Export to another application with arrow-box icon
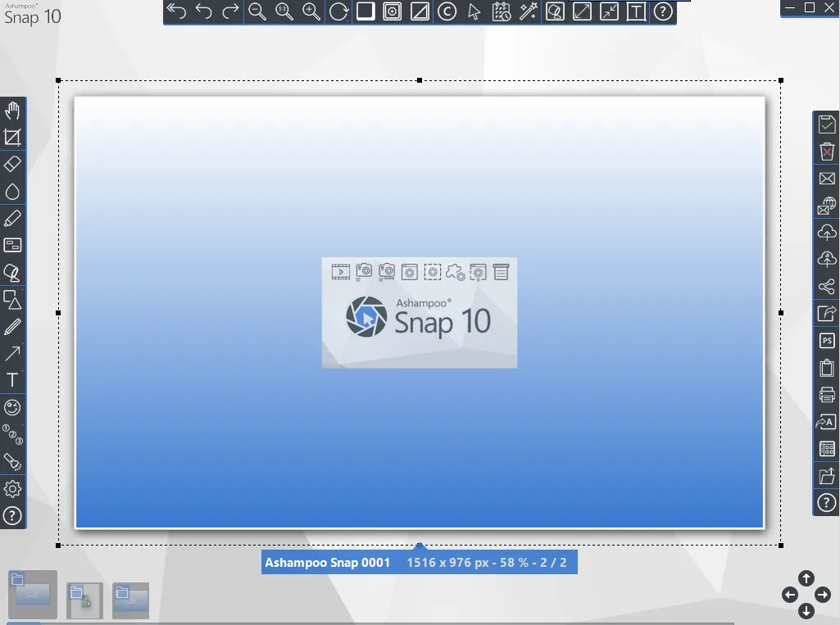840x625 pixels. [x=827, y=313]
